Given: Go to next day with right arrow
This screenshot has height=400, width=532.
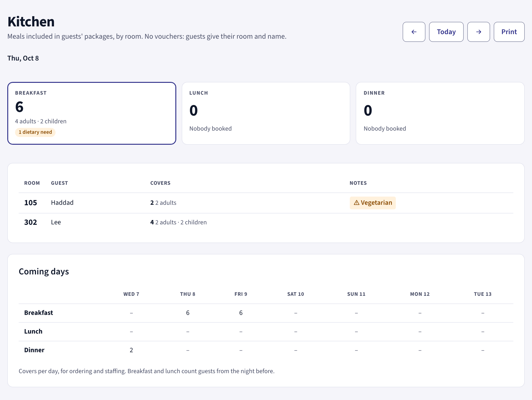Looking at the screenshot, I should pos(478,32).
